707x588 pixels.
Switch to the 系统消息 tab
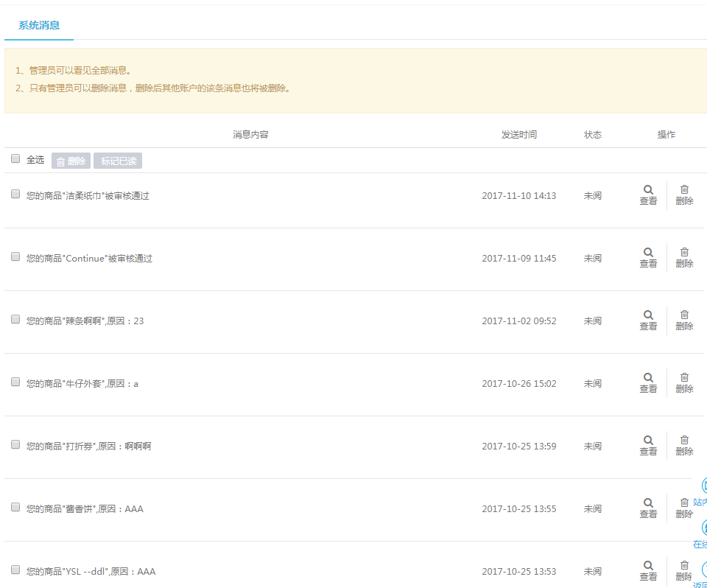pos(39,25)
